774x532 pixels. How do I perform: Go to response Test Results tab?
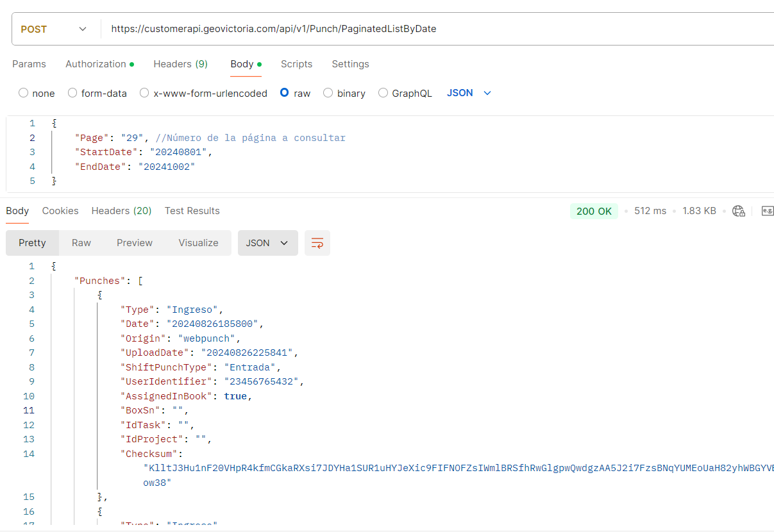192,211
